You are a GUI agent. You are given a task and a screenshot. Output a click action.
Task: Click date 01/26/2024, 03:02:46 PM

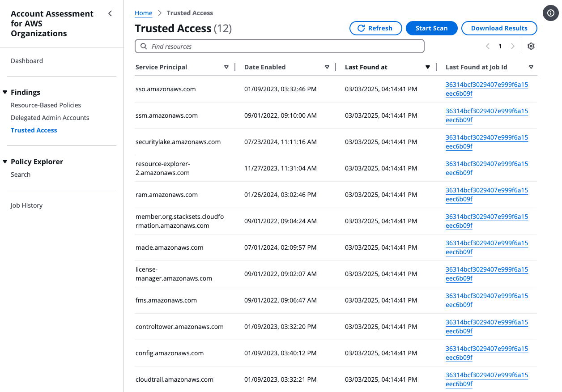pos(281,195)
